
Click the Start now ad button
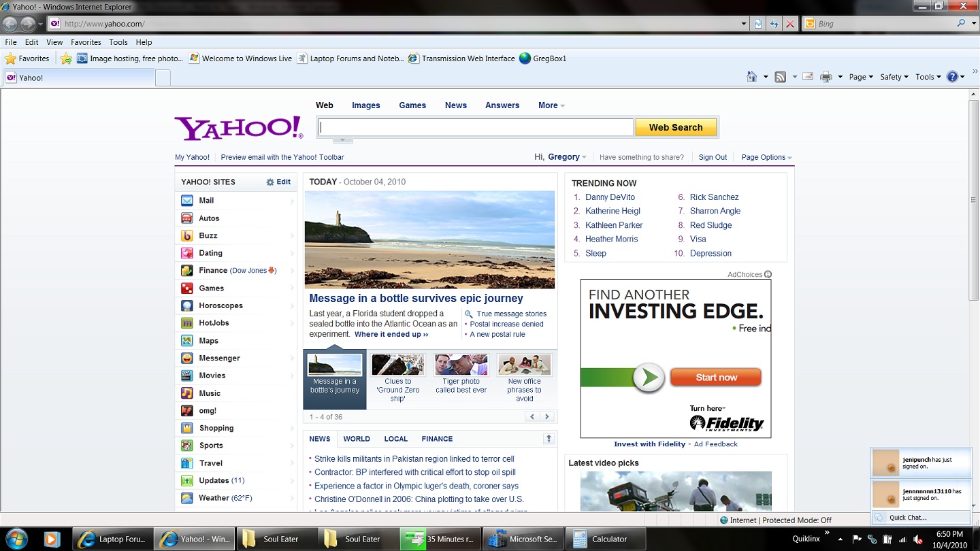pyautogui.click(x=716, y=378)
